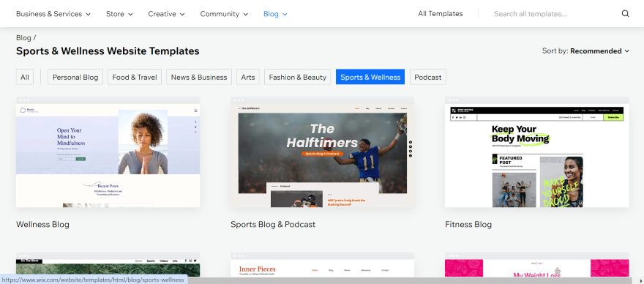The image size is (644, 284).
Task: Choose the Arts filter
Action: (x=248, y=77)
